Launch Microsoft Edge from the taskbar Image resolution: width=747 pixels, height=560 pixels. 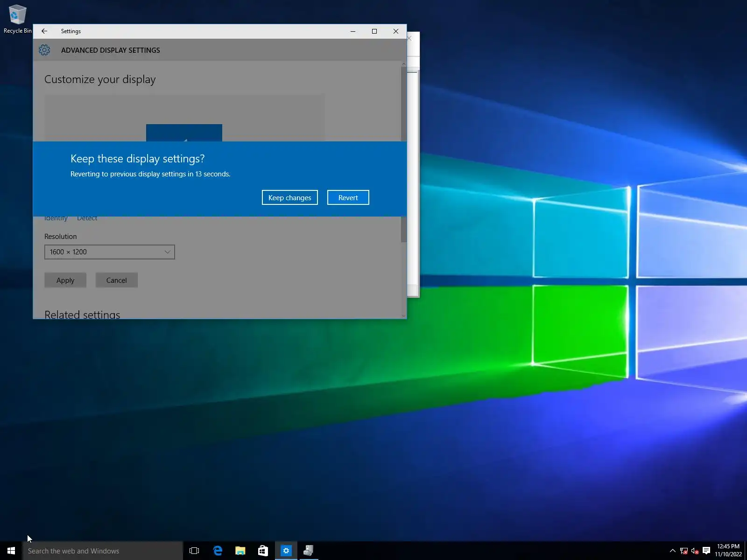[x=218, y=551]
